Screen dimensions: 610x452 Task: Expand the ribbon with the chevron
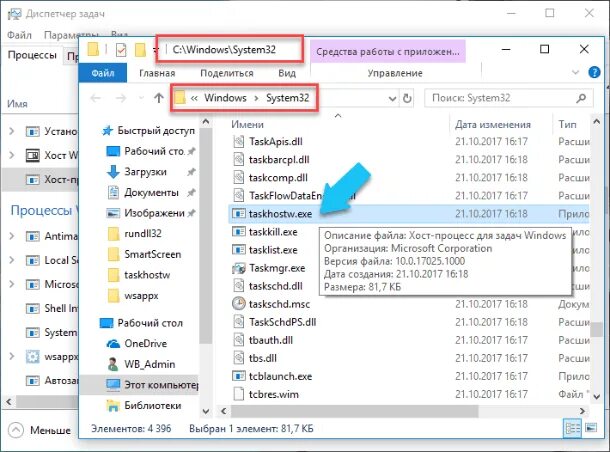point(575,72)
